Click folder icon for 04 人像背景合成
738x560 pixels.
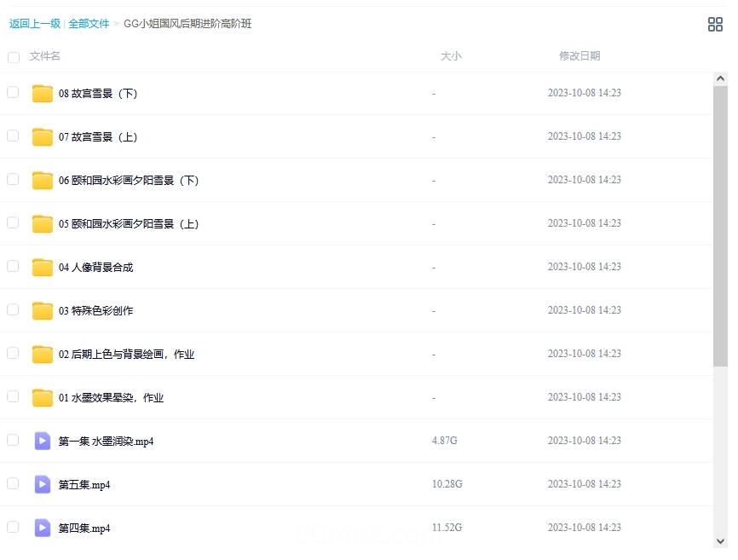pos(43,268)
